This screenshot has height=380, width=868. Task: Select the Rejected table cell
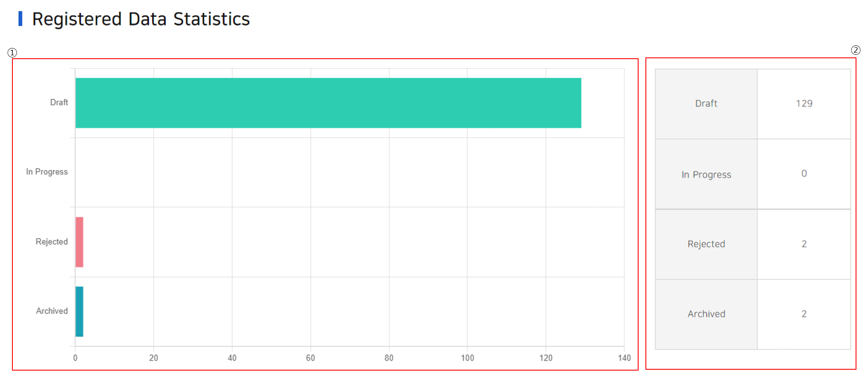coord(706,244)
